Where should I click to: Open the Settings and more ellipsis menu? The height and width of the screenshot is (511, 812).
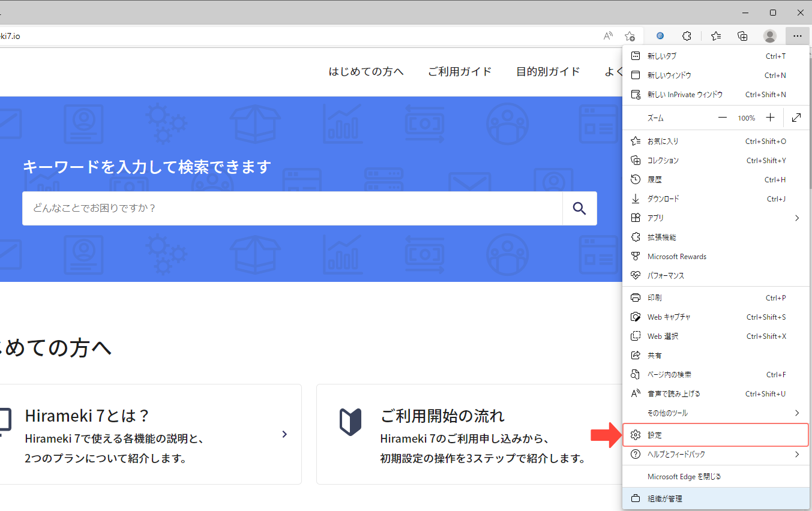797,36
